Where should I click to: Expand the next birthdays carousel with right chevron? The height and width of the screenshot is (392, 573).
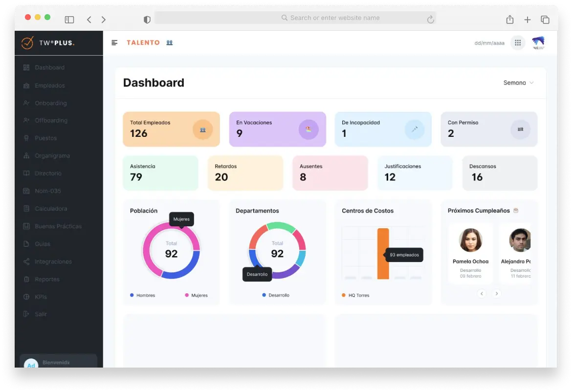497,293
